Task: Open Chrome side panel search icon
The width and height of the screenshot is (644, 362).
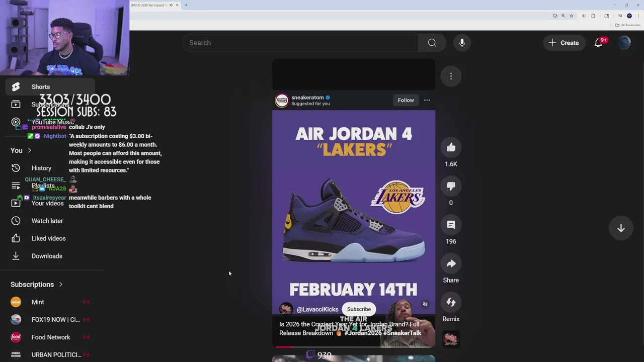Action: (x=607, y=16)
